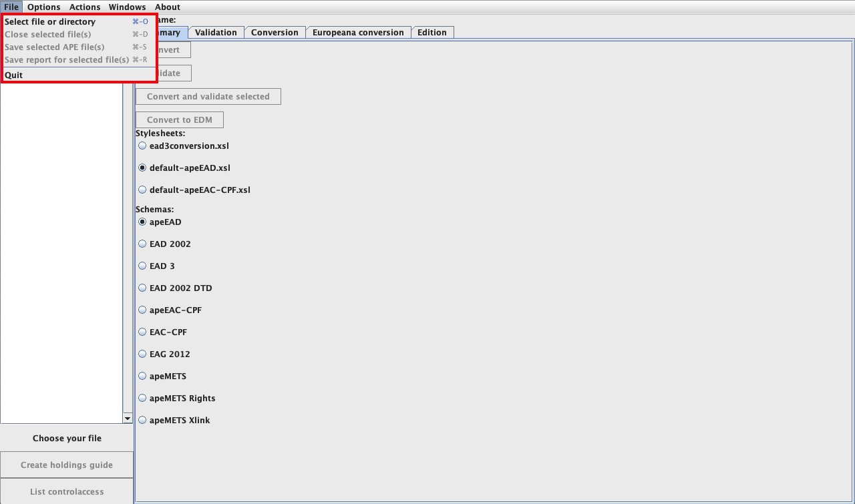Switch to the Conversion tab
Screen dimensions: 855x504
point(275,32)
